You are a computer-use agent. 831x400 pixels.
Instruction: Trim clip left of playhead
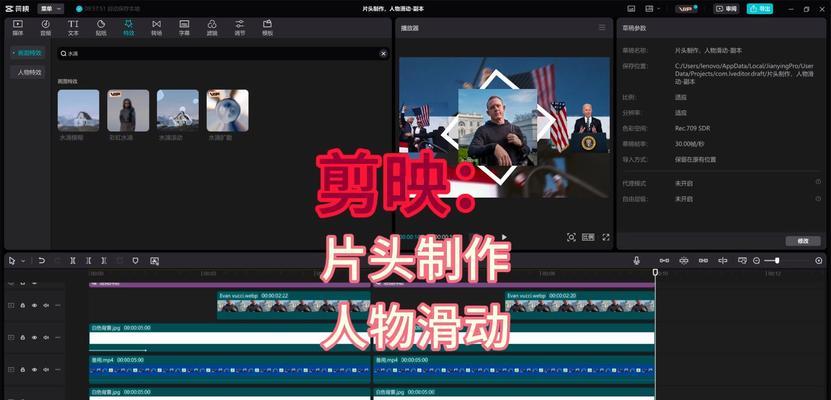(x=89, y=261)
